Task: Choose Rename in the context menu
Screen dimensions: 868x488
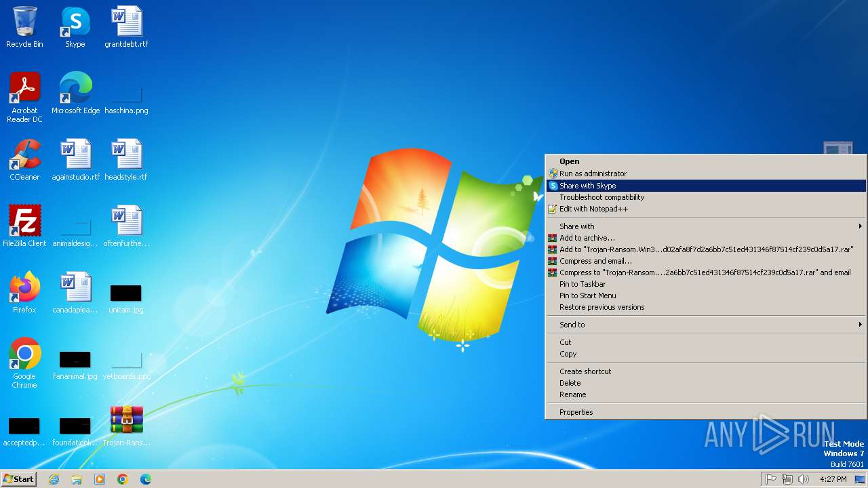Action: point(706,394)
